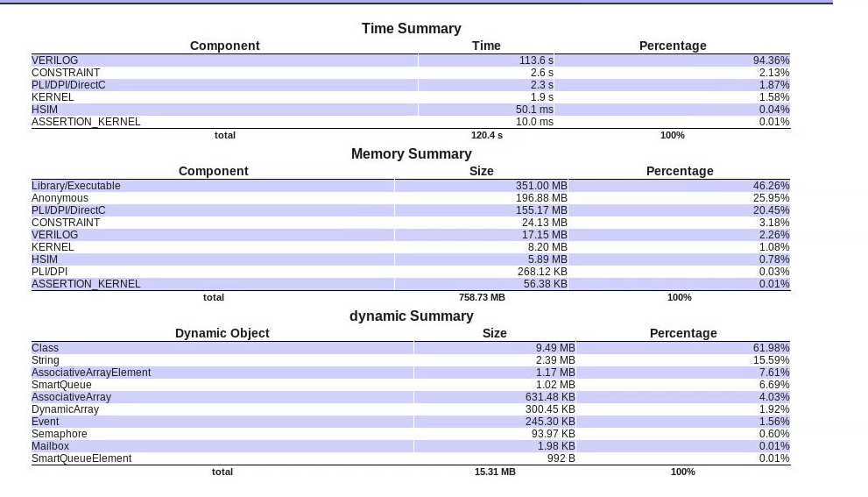Viewport: 868px width, 497px height.
Task: Click HSIM in the Time Summary table
Action: click(x=45, y=110)
